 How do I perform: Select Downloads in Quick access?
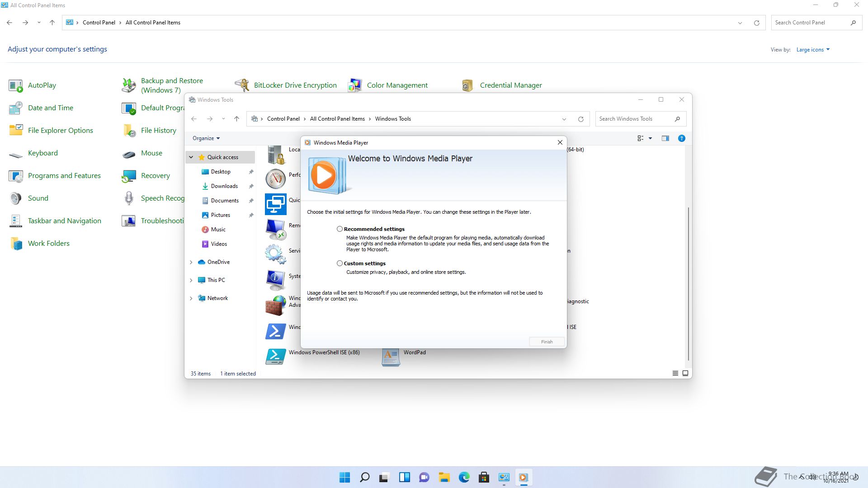coord(224,186)
